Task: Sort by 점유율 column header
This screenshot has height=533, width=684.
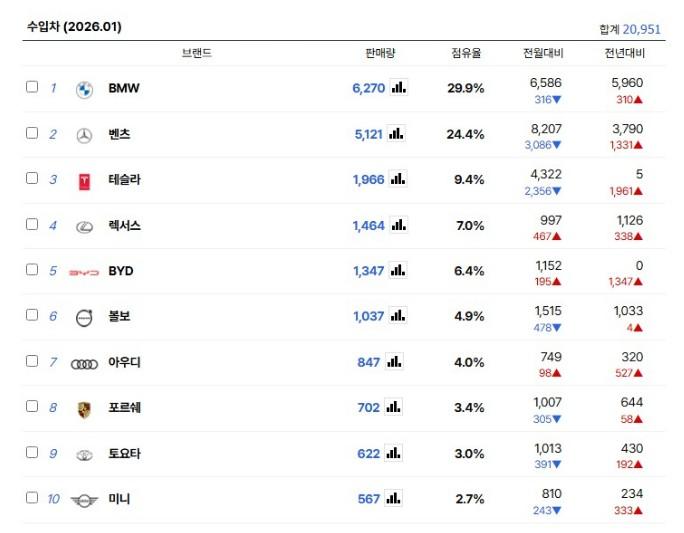Action: click(x=466, y=53)
